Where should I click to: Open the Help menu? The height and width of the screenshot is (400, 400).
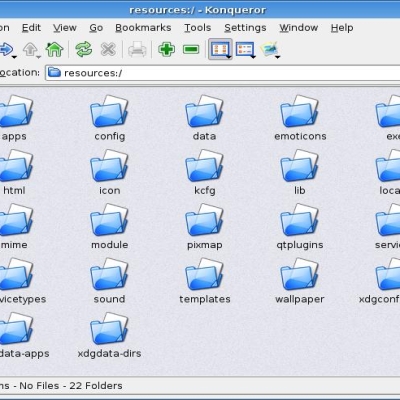pyautogui.click(x=342, y=28)
